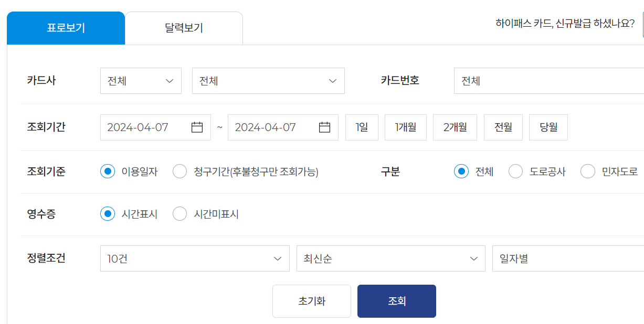Open the start date calendar picker

(196, 127)
